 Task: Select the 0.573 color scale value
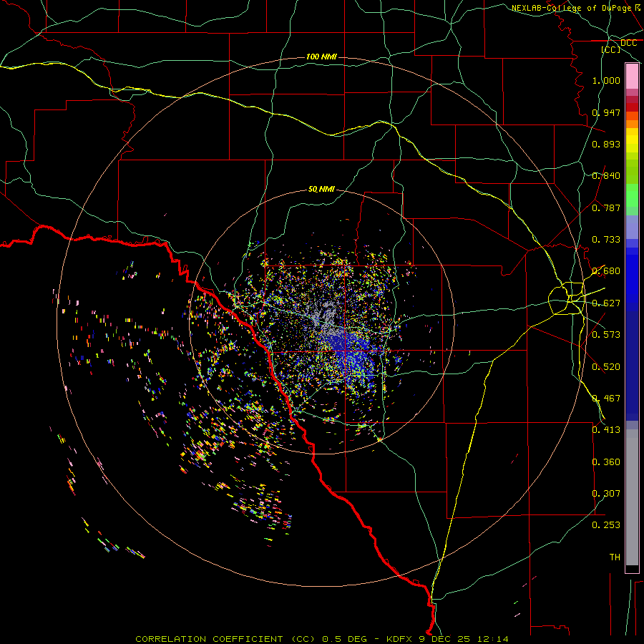pos(606,335)
